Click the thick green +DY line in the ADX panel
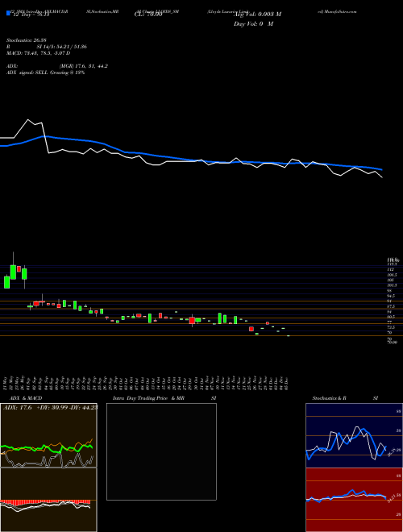 [47, 448]
